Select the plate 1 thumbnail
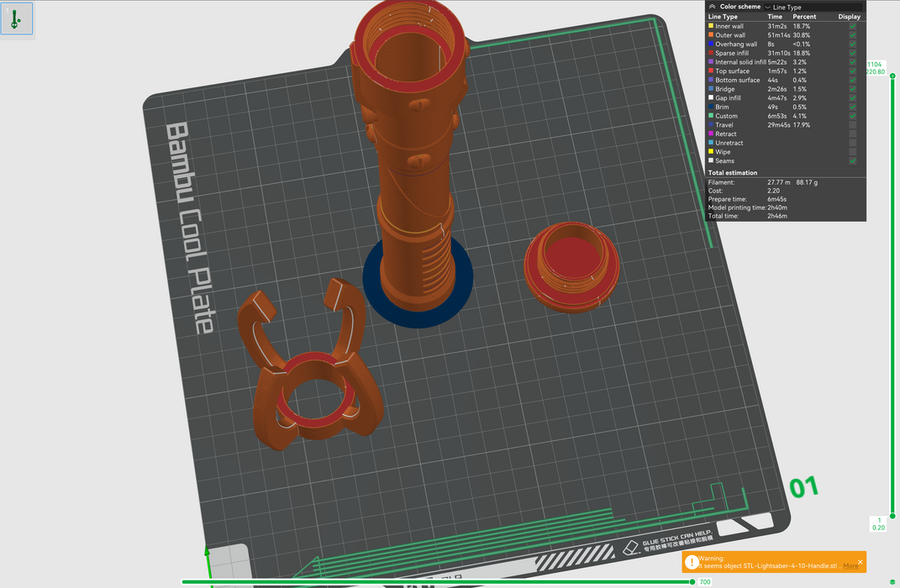The image size is (900, 588). pyautogui.click(x=16, y=18)
